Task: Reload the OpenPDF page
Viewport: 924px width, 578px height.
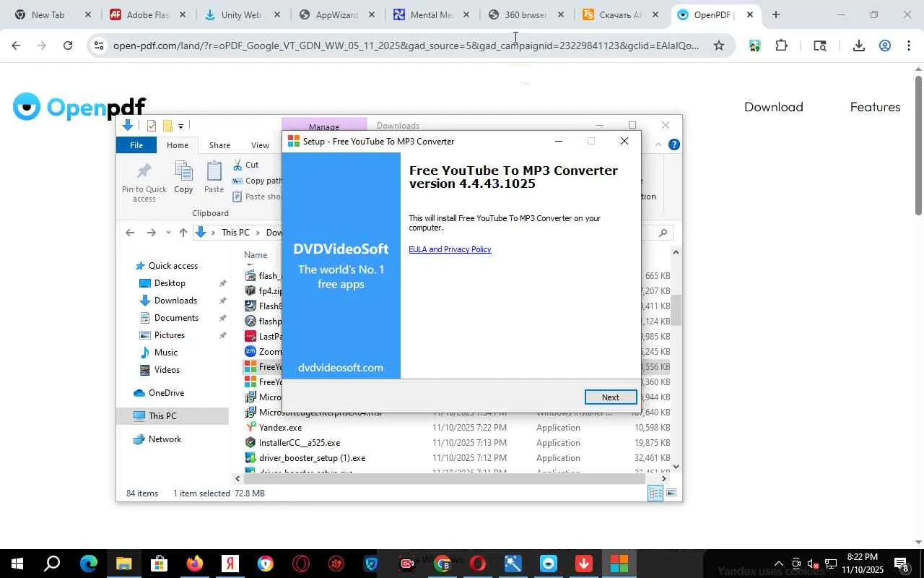Action: 68,46
